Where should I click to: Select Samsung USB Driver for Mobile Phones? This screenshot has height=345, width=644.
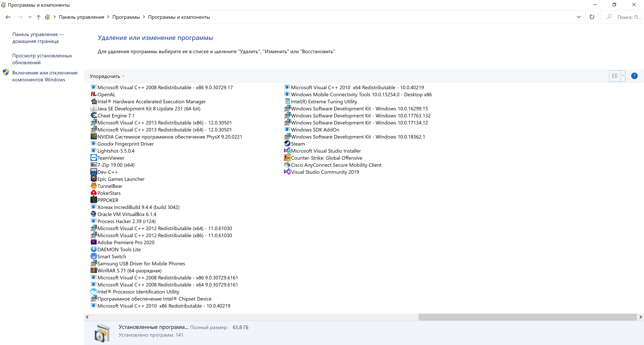tap(138, 263)
